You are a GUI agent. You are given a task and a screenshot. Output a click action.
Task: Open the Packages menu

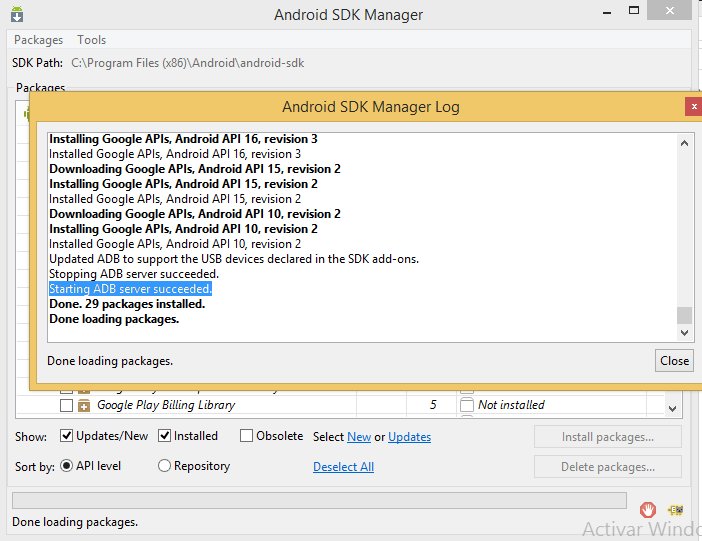pos(39,40)
